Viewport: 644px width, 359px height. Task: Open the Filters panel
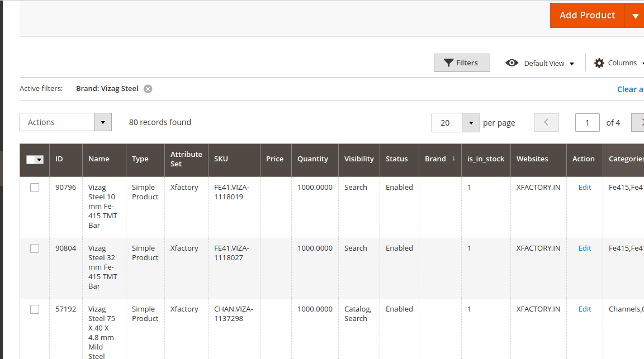[462, 63]
